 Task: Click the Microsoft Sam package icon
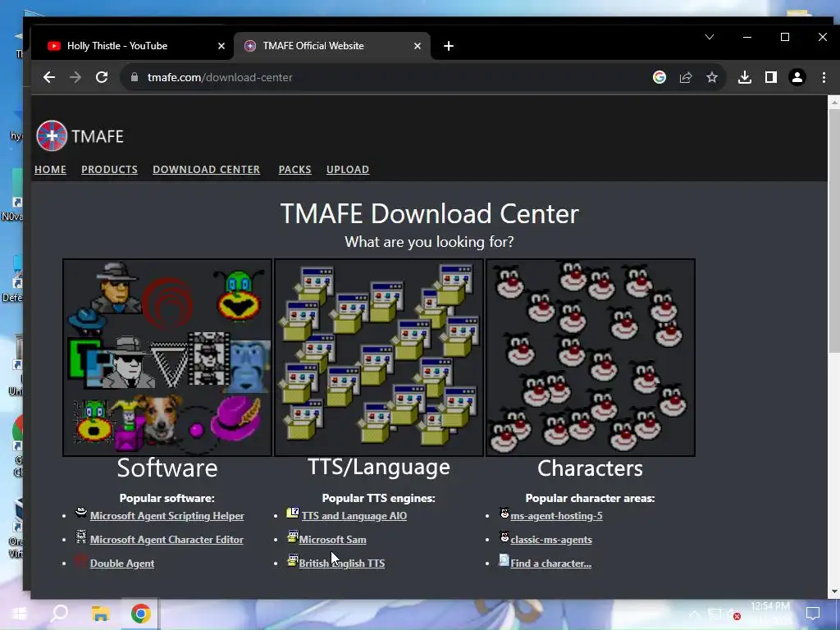tap(293, 536)
